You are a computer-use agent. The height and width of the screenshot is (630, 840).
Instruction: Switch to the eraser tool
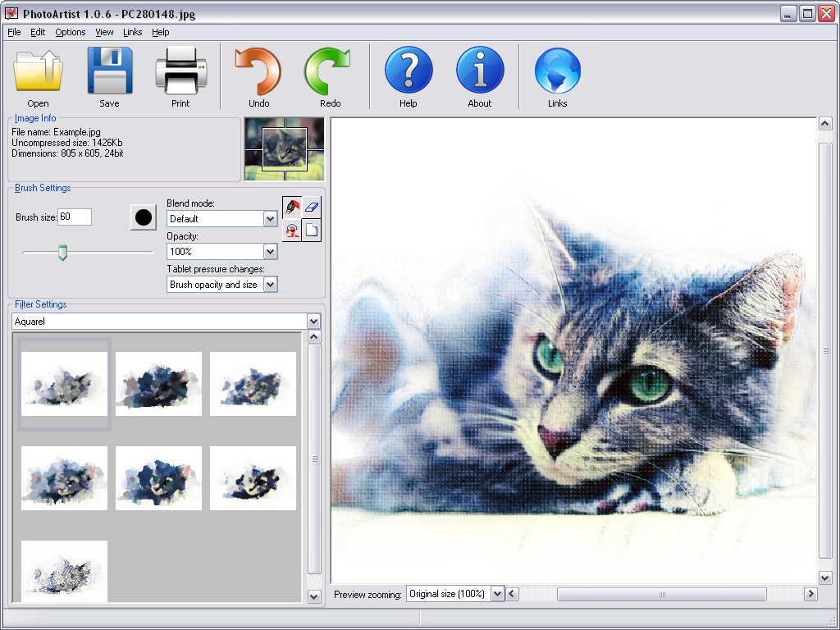coord(312,208)
